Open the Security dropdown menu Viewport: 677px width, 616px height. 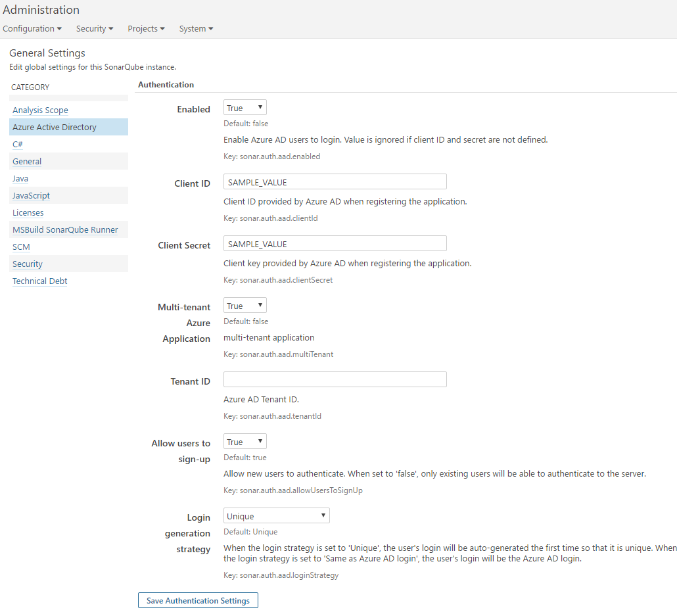pos(95,28)
